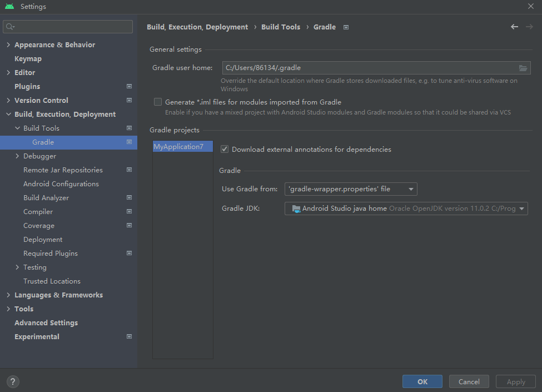Browse for Gradle user home folder

click(x=523, y=68)
